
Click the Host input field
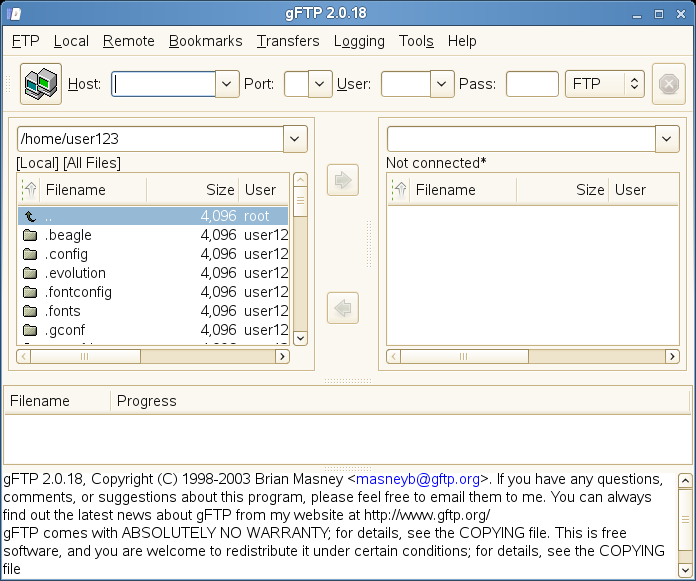(x=163, y=84)
